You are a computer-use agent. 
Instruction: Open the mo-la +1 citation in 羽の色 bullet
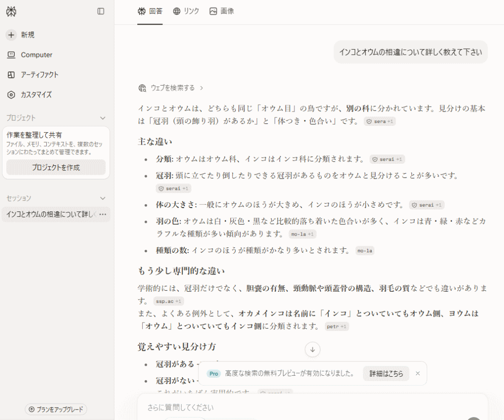pos(303,234)
